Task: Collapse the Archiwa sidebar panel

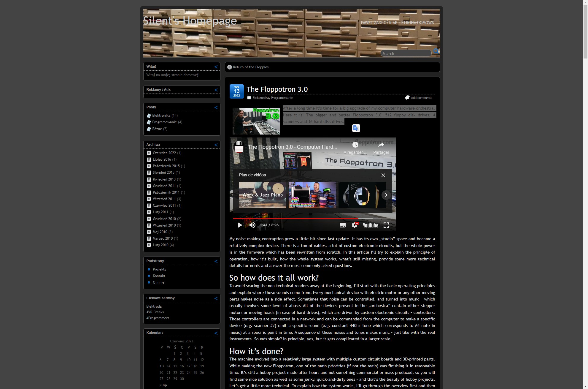Action: point(216,145)
